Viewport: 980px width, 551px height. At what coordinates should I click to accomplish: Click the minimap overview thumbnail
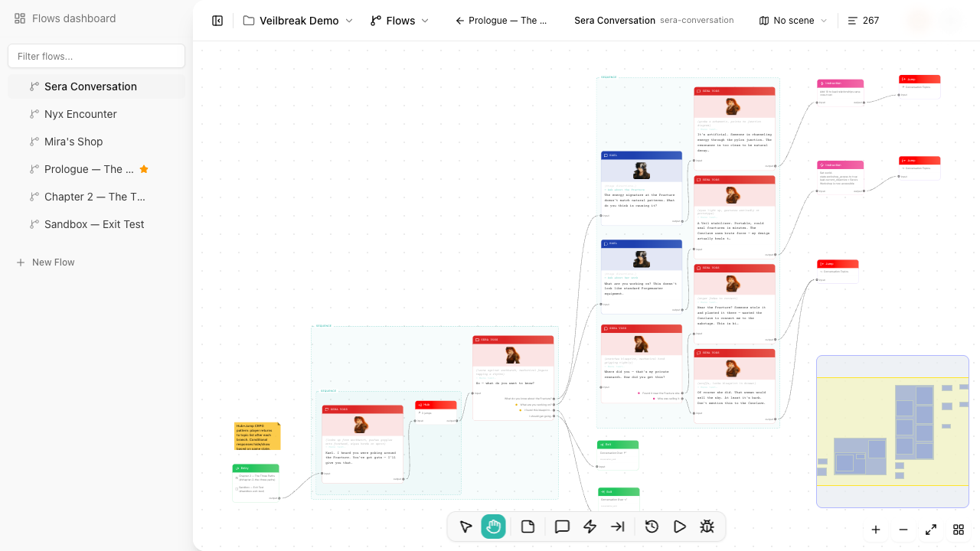point(893,431)
